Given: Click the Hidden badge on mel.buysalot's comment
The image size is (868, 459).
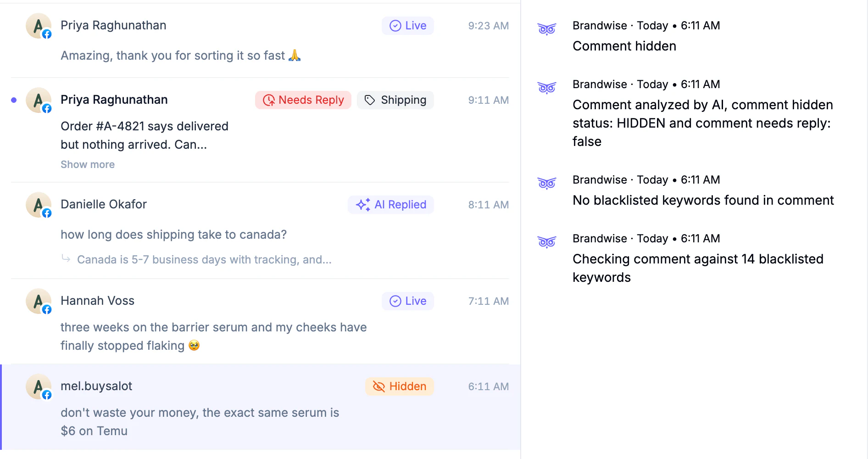Looking at the screenshot, I should [x=400, y=386].
